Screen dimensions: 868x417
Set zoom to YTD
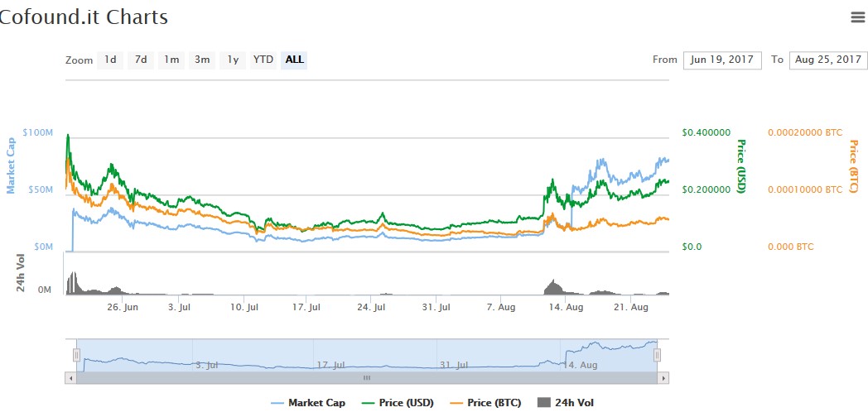click(263, 60)
